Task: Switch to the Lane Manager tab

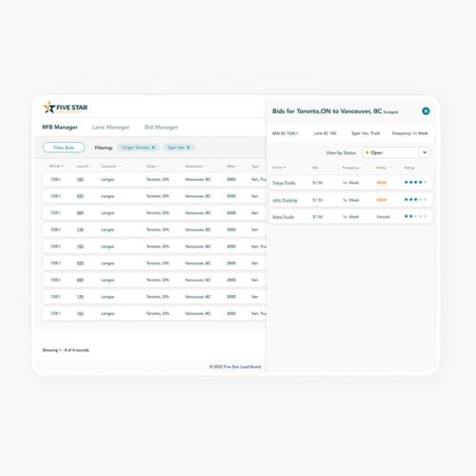Action: tap(110, 127)
